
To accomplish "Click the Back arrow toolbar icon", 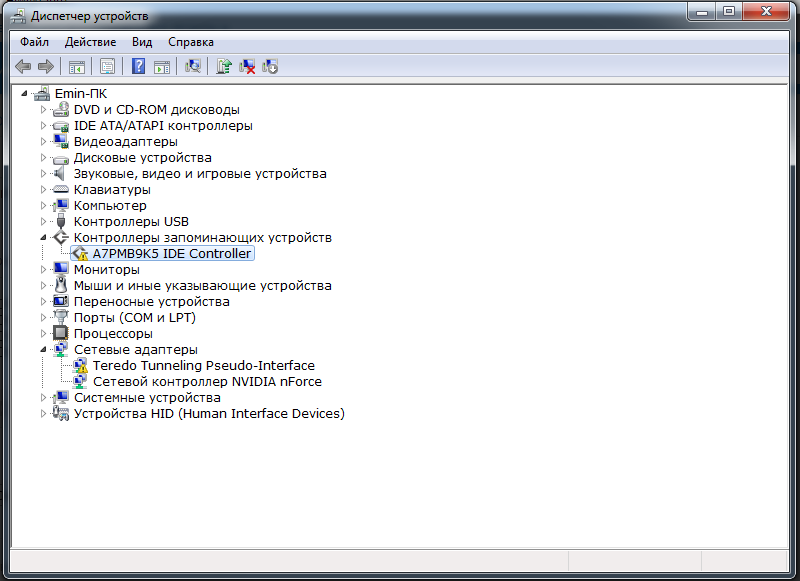I will pos(23,66).
